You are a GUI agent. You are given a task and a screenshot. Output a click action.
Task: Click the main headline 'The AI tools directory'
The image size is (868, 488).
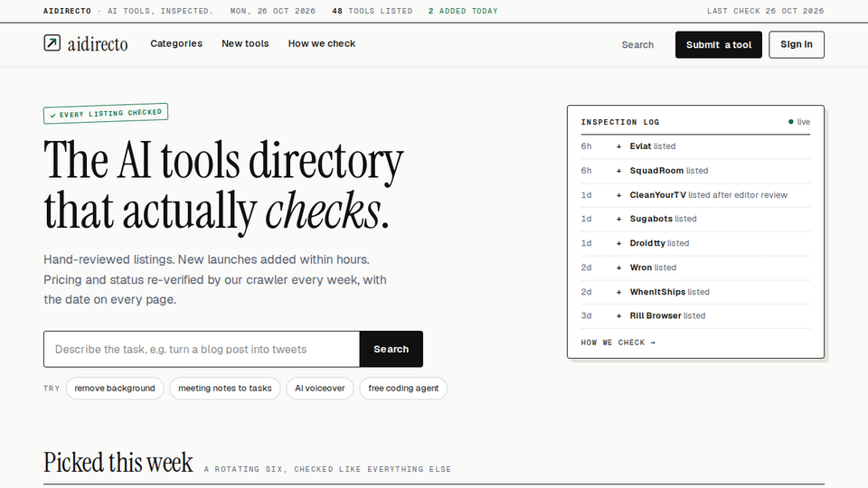[223, 159]
